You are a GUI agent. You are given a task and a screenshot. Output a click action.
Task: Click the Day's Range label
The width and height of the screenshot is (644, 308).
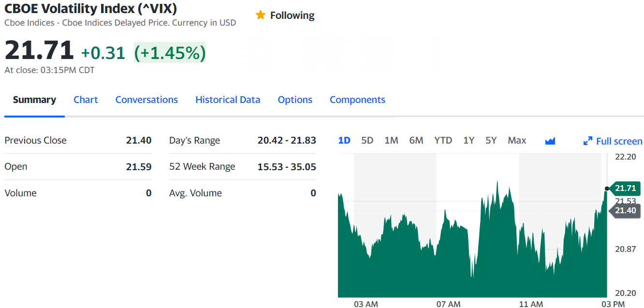click(194, 141)
